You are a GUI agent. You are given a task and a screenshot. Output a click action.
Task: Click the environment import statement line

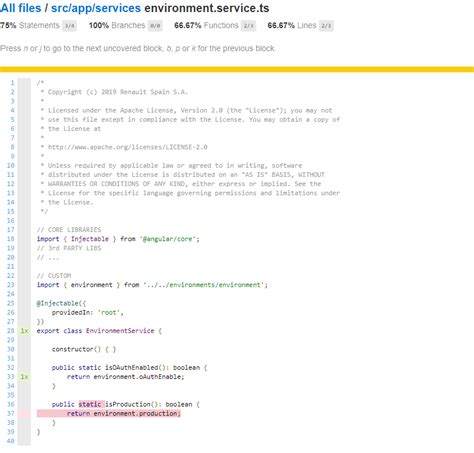coord(152,285)
